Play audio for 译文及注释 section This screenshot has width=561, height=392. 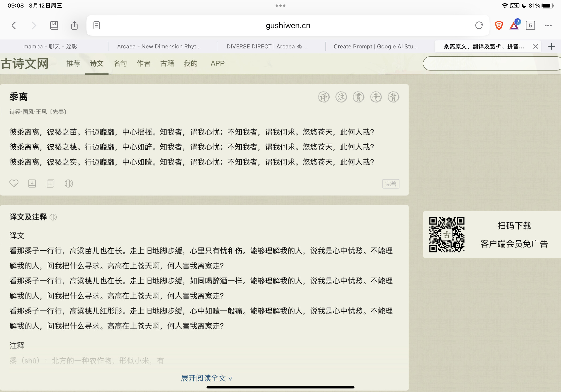pos(53,217)
